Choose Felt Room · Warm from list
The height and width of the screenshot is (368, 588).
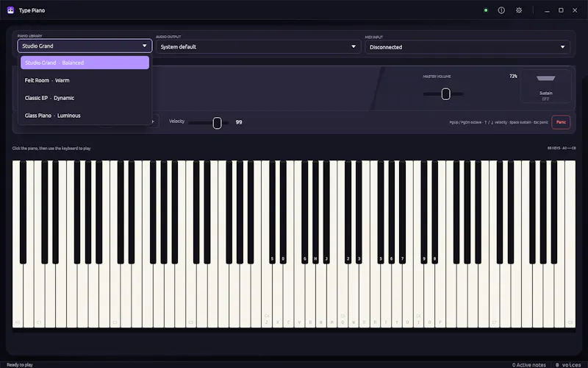[85, 80]
